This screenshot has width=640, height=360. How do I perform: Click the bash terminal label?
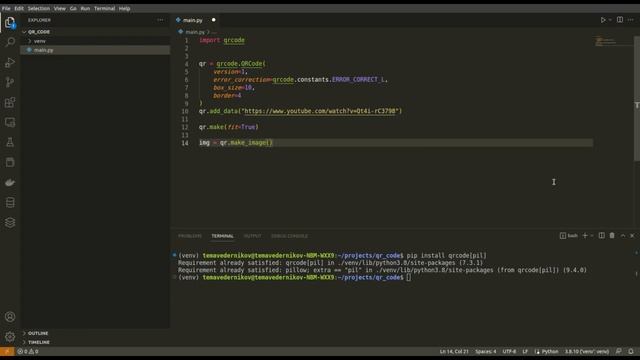(569, 236)
